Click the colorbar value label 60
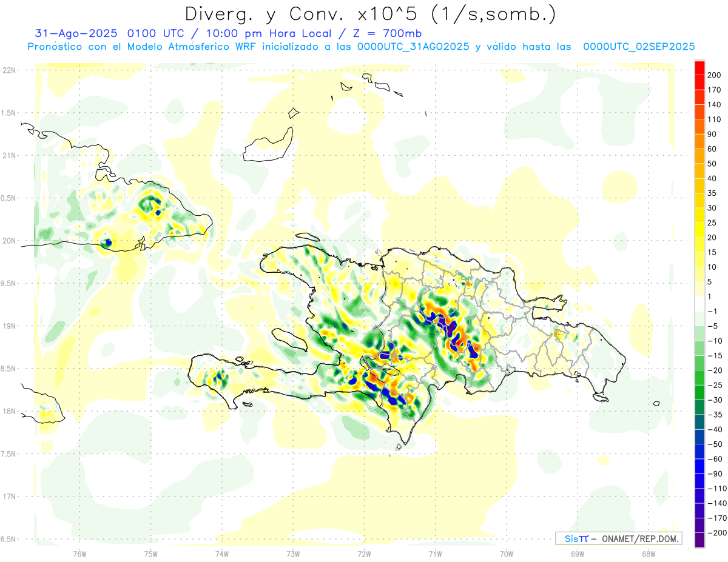 click(712, 149)
